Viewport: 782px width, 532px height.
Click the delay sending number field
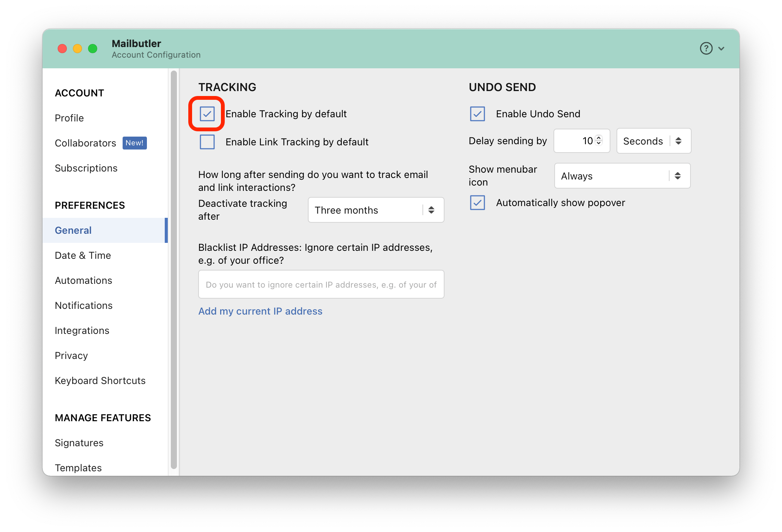[x=575, y=141]
